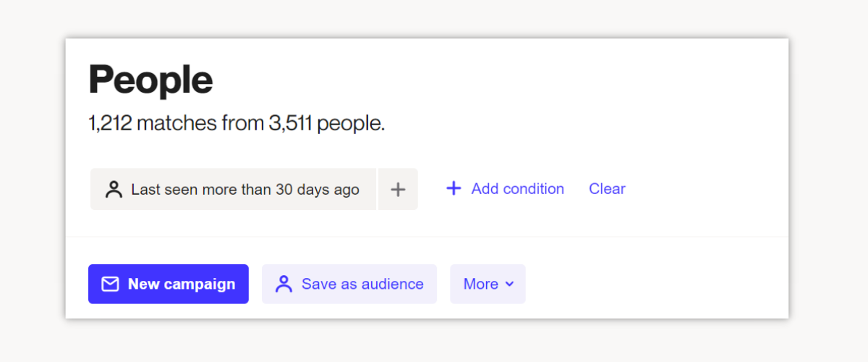This screenshot has height=362, width=868.
Task: Start a New campaign
Action: point(168,284)
